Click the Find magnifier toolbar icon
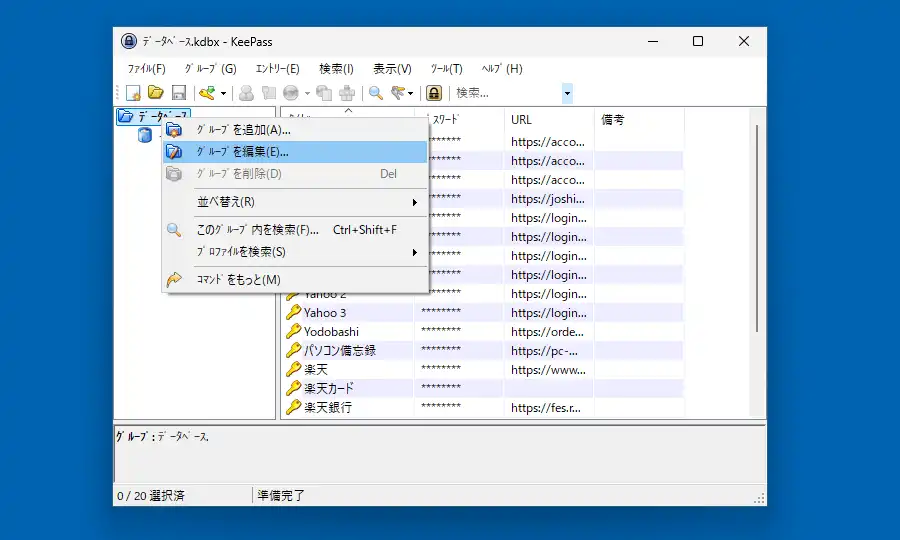This screenshot has width=900, height=540. 375,93
